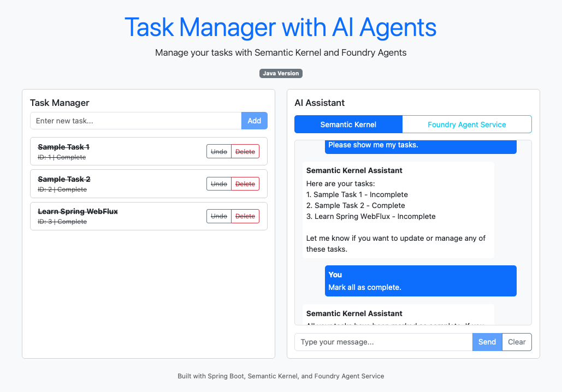Send your message to the AI Assistant
The image size is (562, 392).
(x=487, y=342)
